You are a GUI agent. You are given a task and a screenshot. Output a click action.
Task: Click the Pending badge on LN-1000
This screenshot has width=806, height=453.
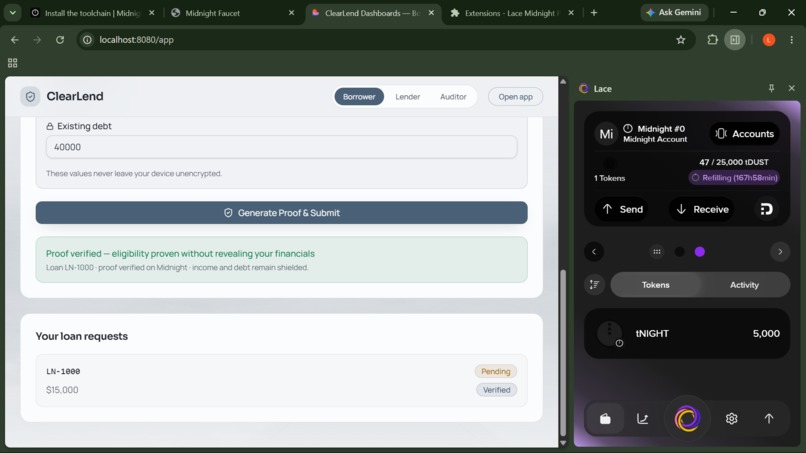[x=496, y=371]
